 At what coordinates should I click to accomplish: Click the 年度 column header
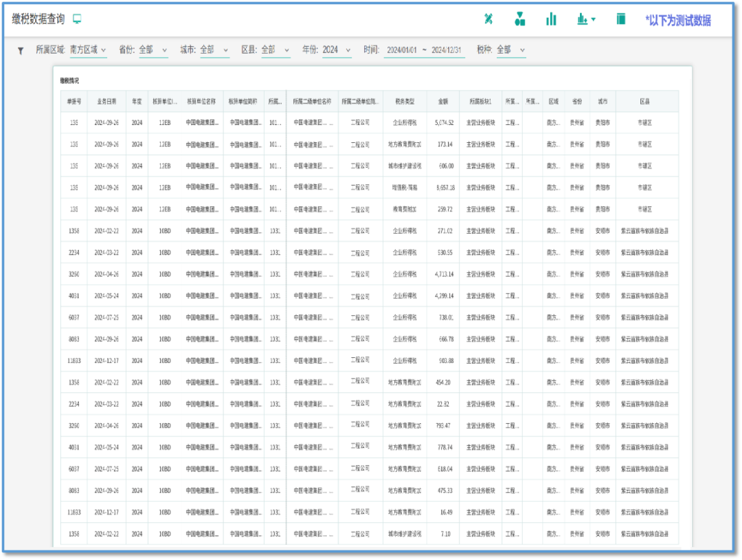(x=137, y=101)
